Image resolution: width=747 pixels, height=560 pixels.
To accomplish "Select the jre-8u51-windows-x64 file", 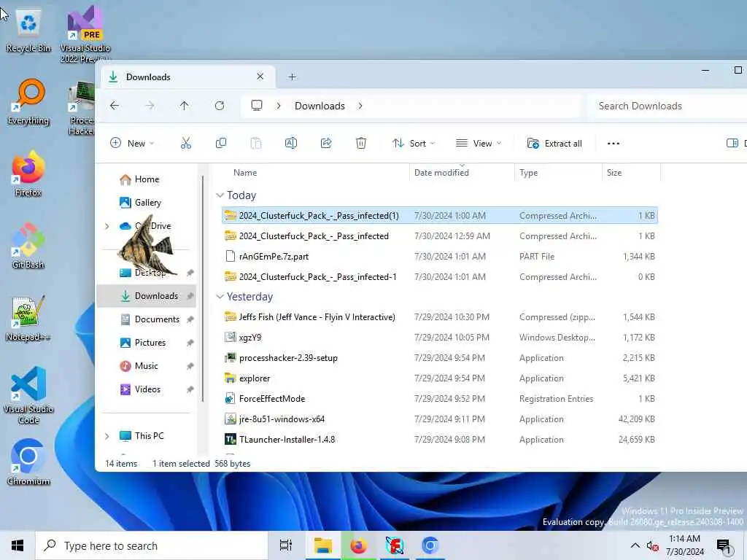I will click(x=439, y=419).
